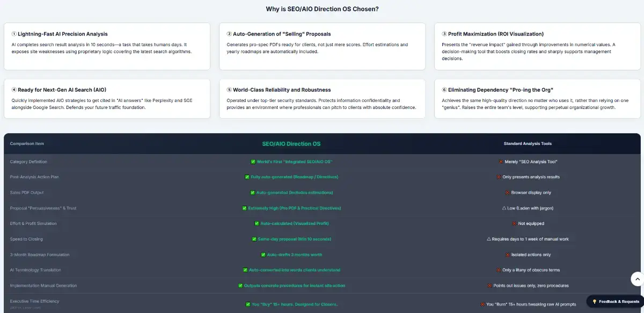Screen dimensions: 644x313
Task: Click the red cross beside "Not equipped"
Action: pos(514,223)
